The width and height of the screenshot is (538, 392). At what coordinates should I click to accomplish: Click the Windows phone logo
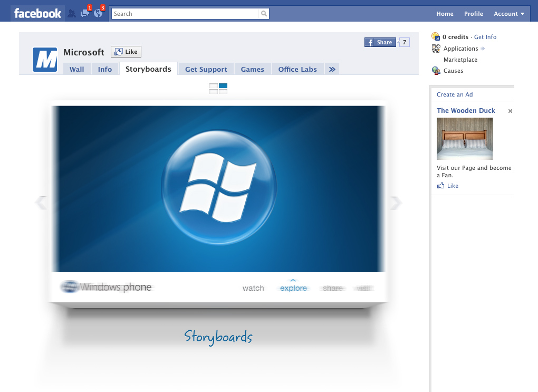click(x=107, y=286)
